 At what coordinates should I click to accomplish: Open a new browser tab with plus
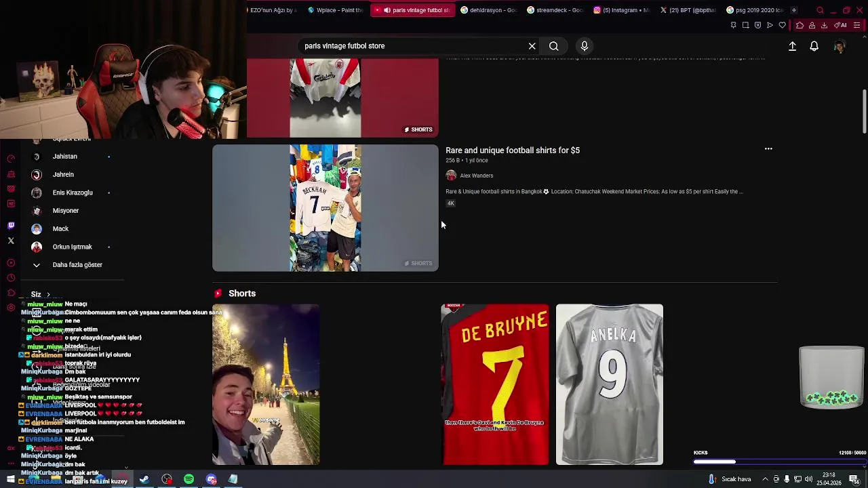(x=793, y=10)
